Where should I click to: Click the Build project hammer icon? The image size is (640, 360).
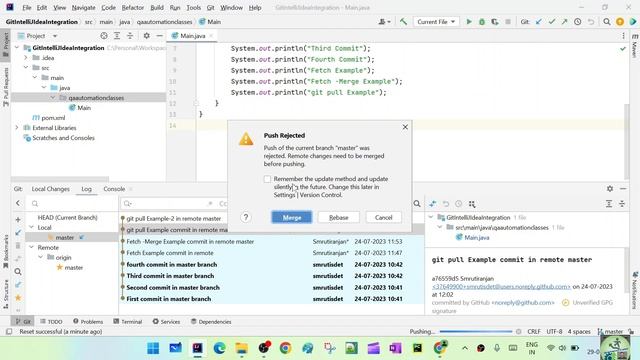(403, 22)
